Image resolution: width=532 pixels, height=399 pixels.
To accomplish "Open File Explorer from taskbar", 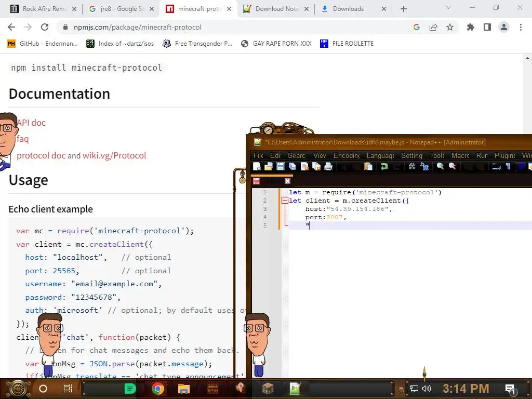I will pos(183,389).
